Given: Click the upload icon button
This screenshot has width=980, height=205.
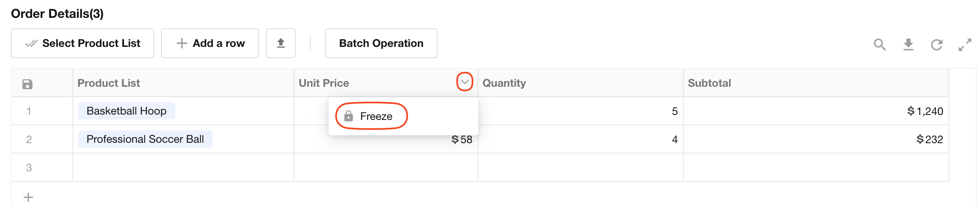Looking at the screenshot, I should point(281,43).
